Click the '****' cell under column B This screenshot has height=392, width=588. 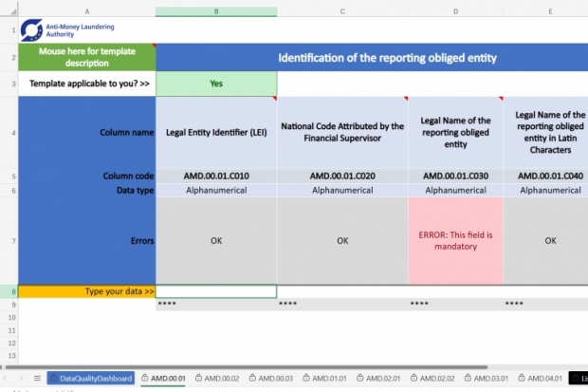click(x=216, y=304)
